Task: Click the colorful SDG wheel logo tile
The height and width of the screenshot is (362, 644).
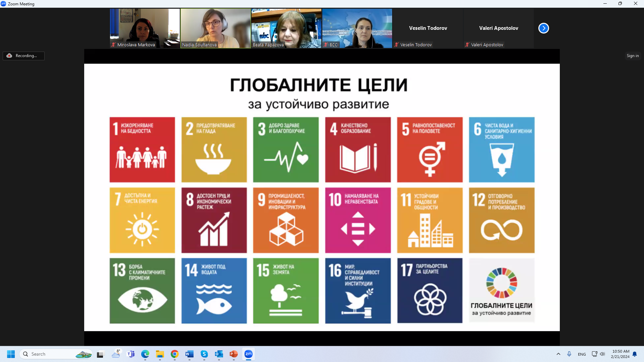Action: (502, 291)
